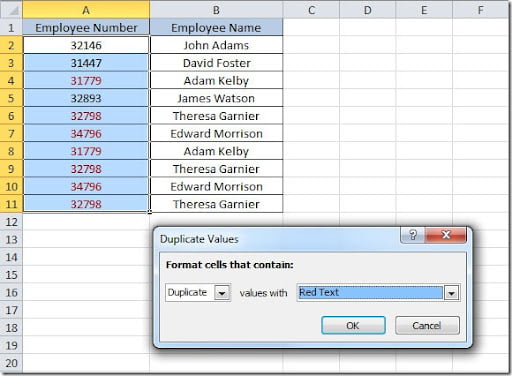Select row 8 header
512x376 pixels.
11,151
